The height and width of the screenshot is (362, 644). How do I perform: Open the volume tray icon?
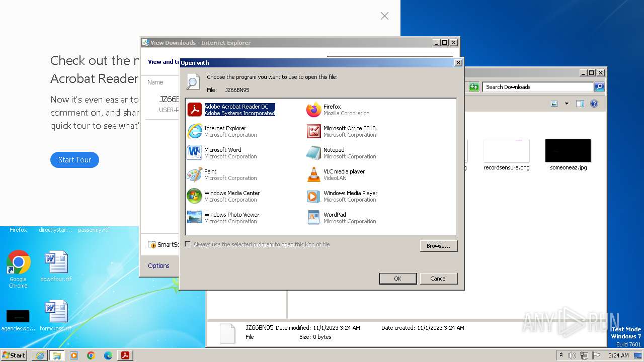(x=572, y=355)
